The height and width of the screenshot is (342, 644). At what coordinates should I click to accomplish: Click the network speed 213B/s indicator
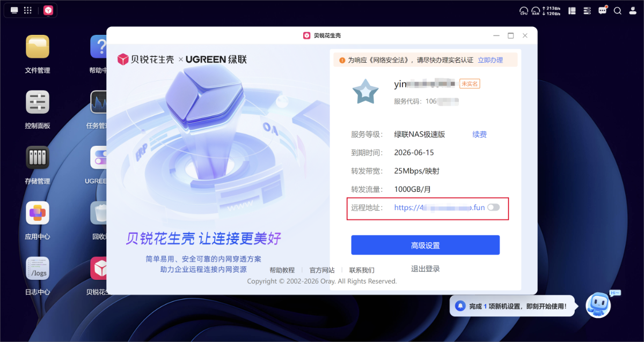(x=552, y=11)
